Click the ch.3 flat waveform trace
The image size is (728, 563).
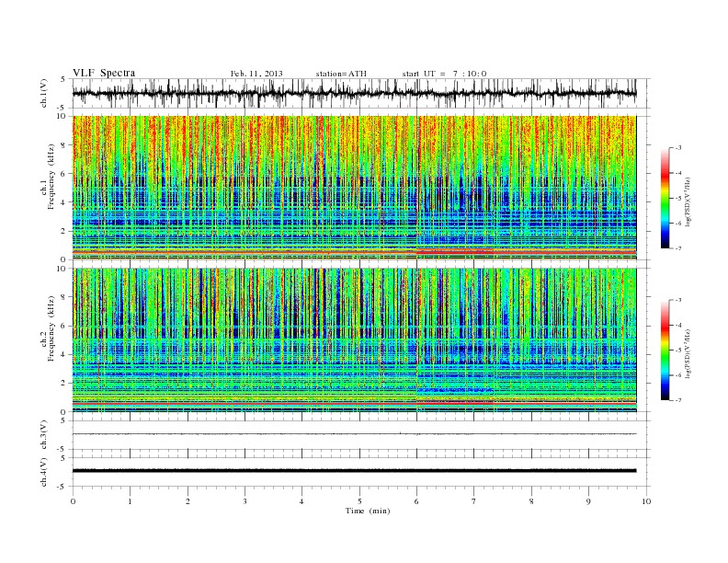354,434
